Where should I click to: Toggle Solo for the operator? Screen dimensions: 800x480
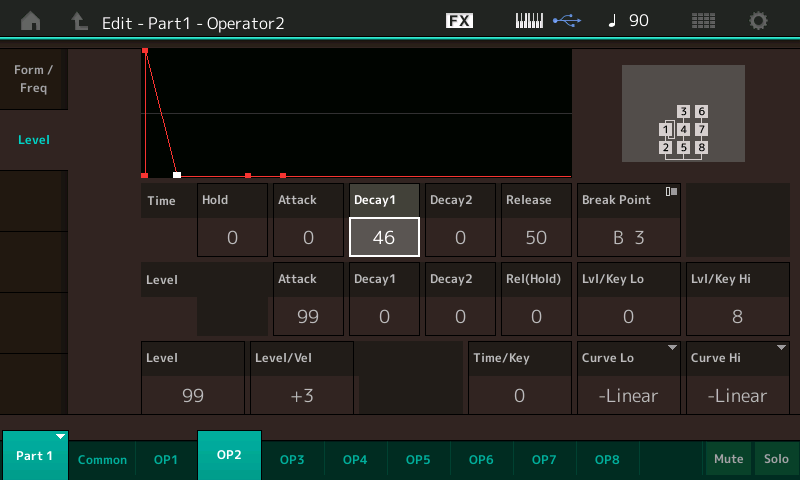click(775, 459)
